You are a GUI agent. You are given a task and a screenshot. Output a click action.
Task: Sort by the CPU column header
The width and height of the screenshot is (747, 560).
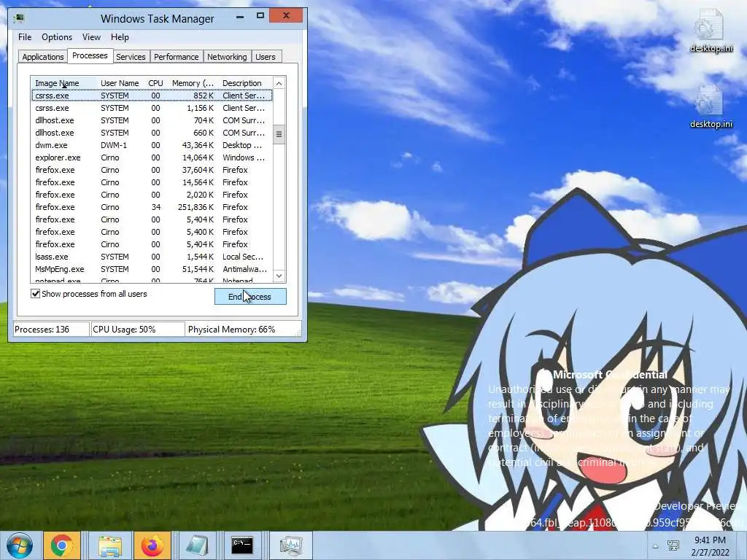155,83
